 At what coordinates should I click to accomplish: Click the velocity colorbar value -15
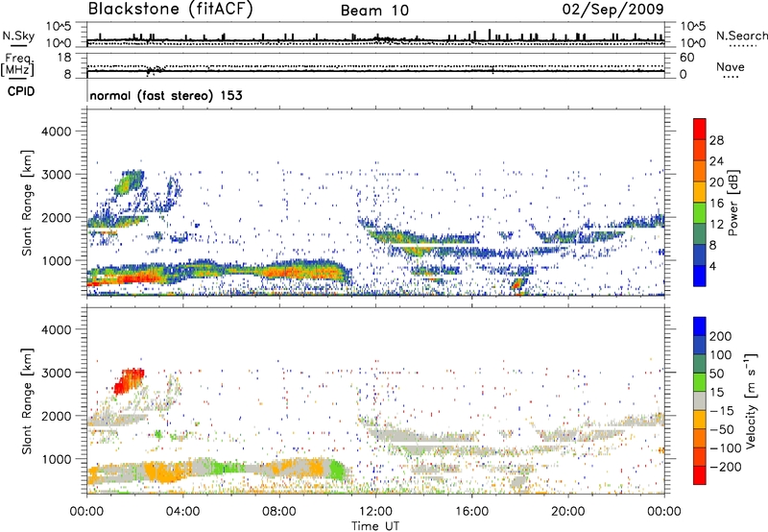[722, 411]
